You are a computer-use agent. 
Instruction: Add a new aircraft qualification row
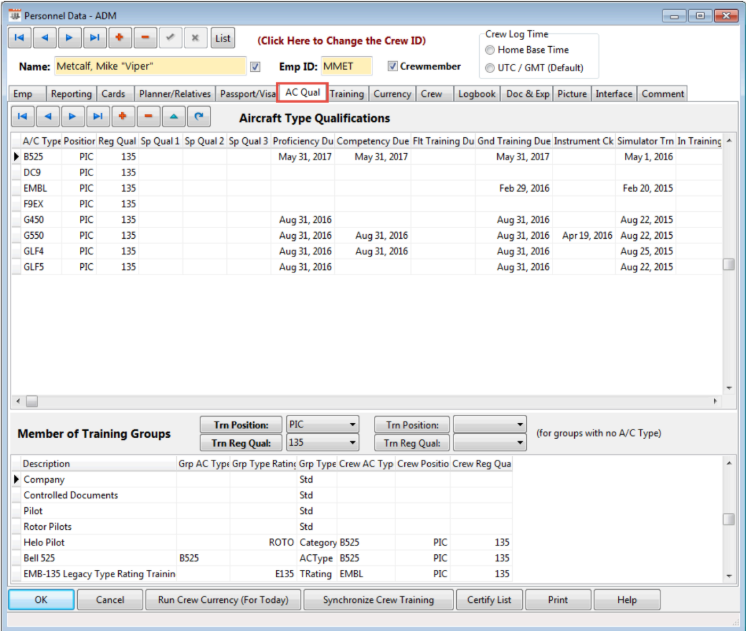click(124, 116)
